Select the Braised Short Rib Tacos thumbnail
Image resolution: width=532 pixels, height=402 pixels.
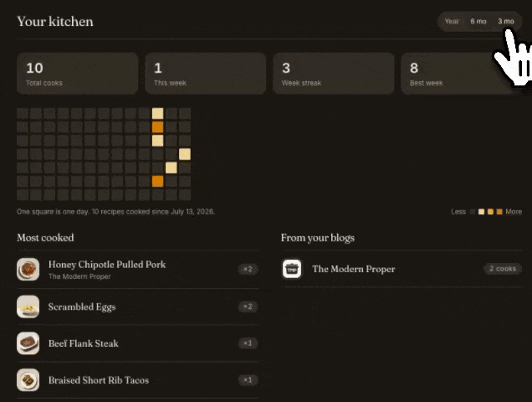coord(28,380)
